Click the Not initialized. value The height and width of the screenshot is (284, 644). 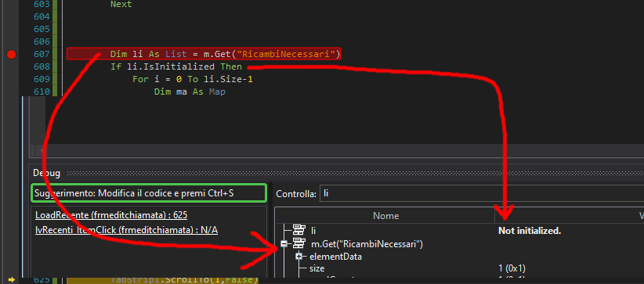point(530,231)
